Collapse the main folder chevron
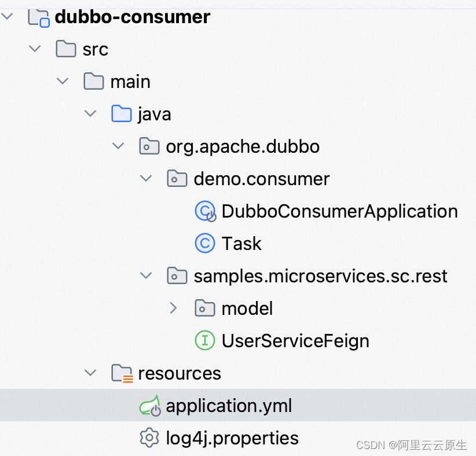This screenshot has width=476, height=456. pos(63,81)
